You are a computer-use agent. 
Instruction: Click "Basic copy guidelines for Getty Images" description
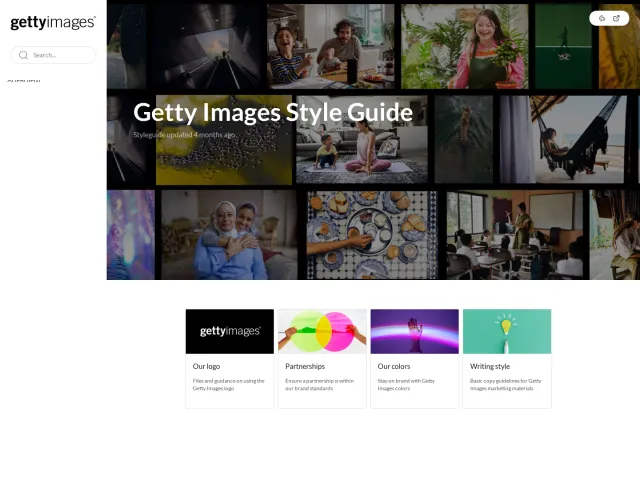click(505, 384)
